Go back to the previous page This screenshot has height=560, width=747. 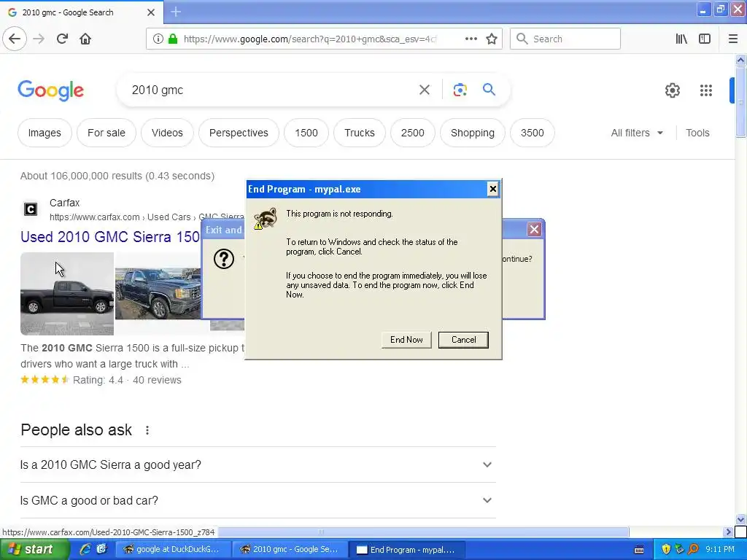click(x=15, y=39)
